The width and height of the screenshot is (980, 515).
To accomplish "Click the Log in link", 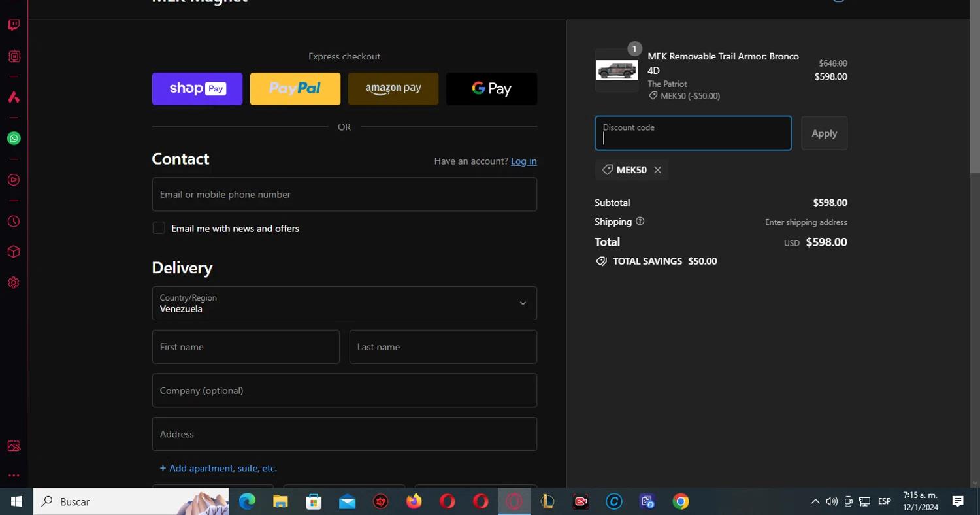I will (x=524, y=161).
